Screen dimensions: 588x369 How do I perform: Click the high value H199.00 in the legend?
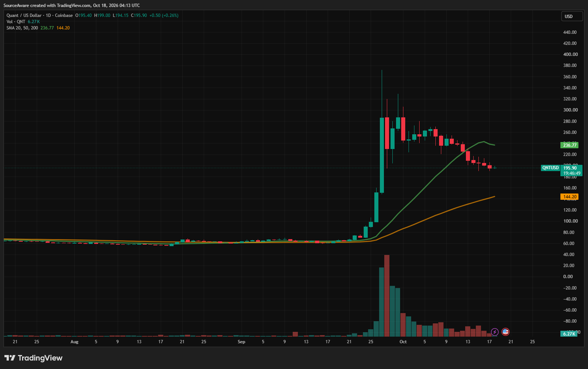tap(102, 15)
